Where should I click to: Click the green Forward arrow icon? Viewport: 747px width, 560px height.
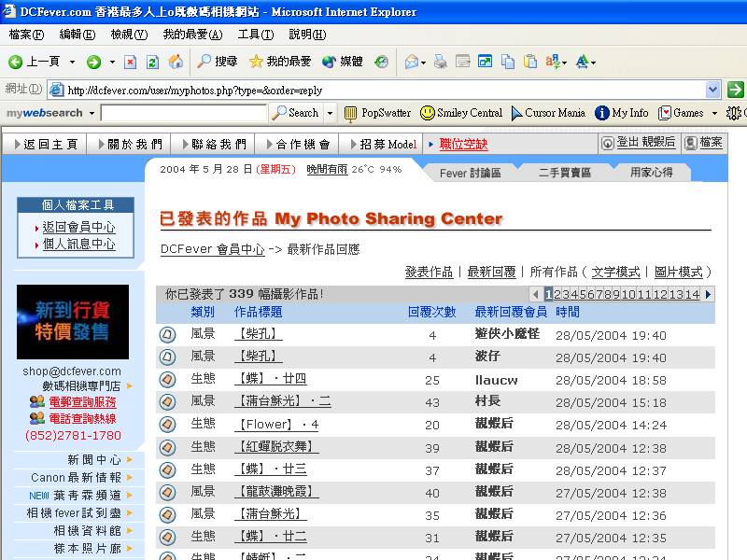coord(94,62)
